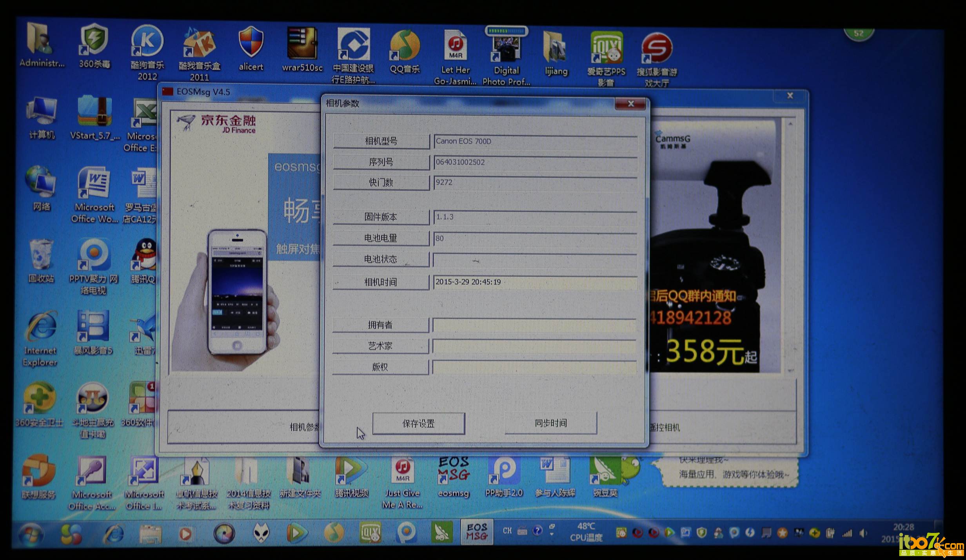Screen dimensions: 966x560
Task: Open the 360安全卫士 desktop icon
Action: (38, 405)
